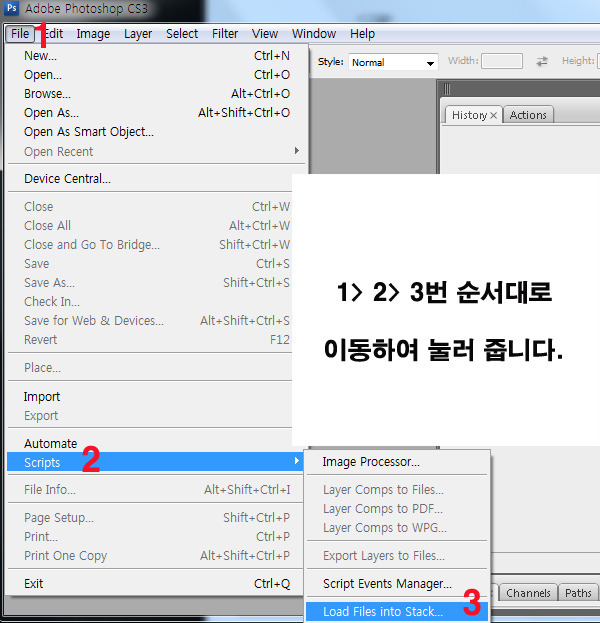The height and width of the screenshot is (623, 600).
Task: Click Save for Web & Devices...
Action: (150, 321)
